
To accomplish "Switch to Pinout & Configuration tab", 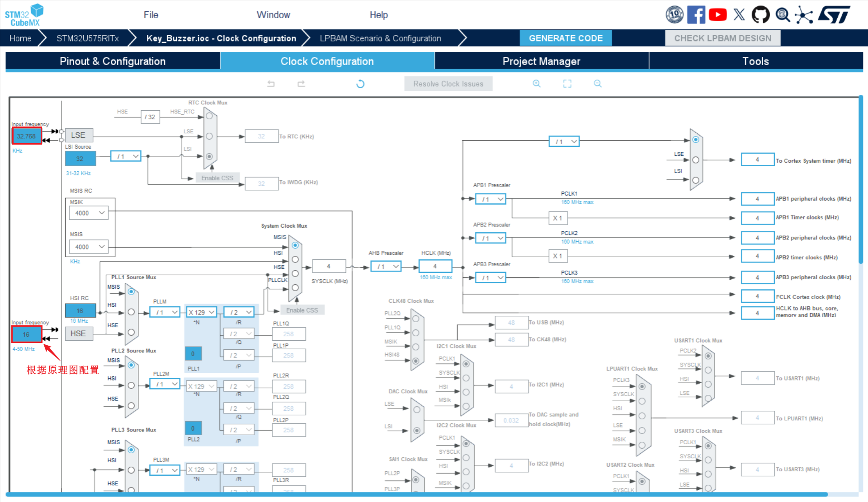I will tap(113, 61).
